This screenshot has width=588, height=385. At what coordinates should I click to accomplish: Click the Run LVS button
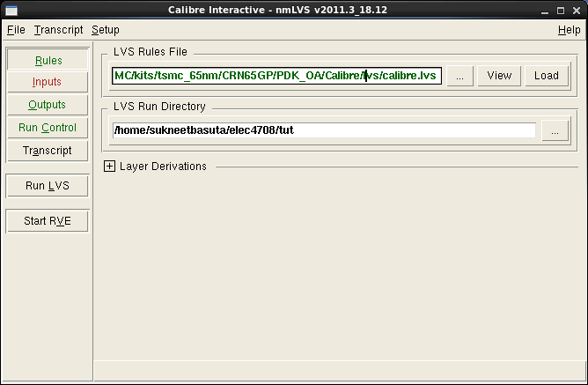pyautogui.click(x=48, y=185)
